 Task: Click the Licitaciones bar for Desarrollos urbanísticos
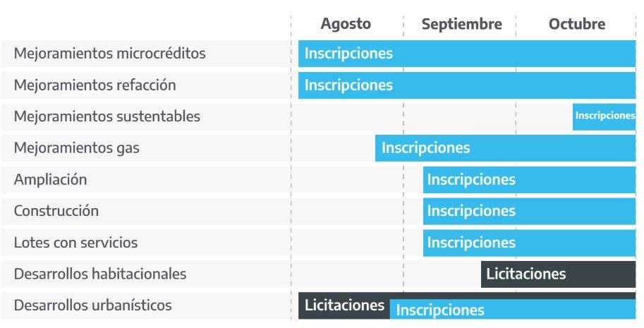pyautogui.click(x=344, y=305)
